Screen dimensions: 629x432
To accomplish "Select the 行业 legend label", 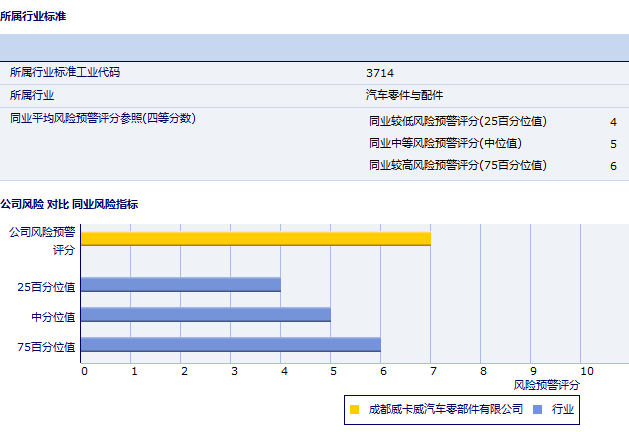I will [563, 409].
